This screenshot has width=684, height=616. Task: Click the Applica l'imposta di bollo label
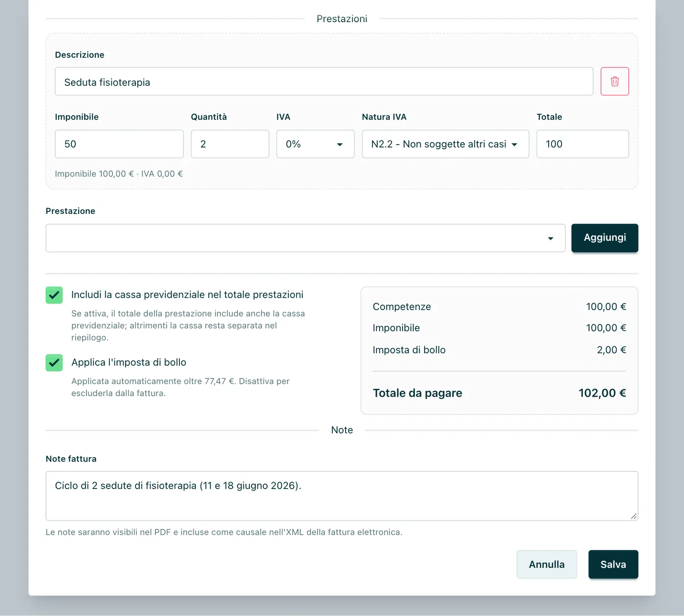tap(128, 362)
